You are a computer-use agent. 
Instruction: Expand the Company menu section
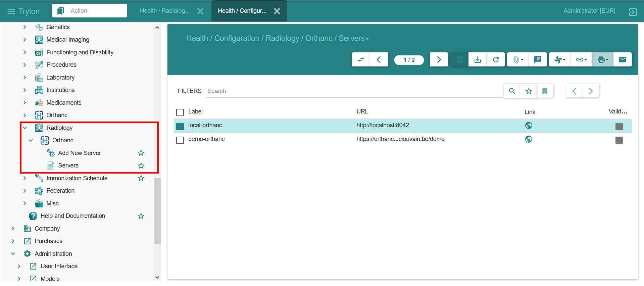pos(13,229)
